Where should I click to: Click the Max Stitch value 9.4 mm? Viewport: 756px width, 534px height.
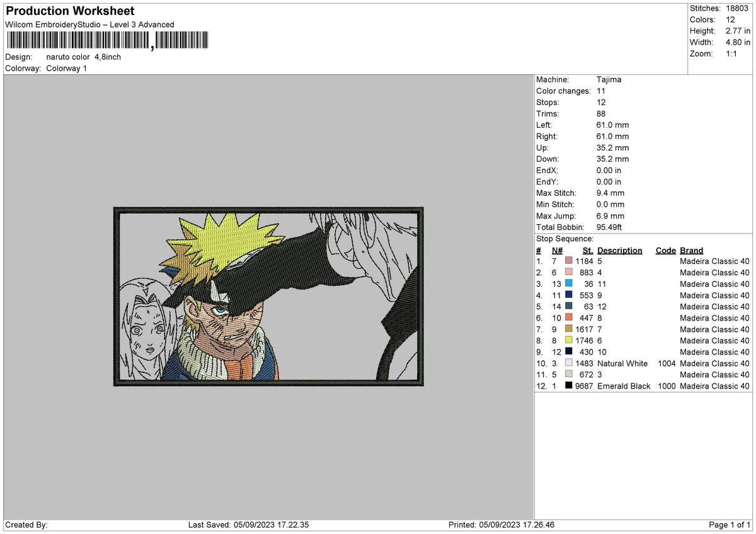(x=610, y=193)
